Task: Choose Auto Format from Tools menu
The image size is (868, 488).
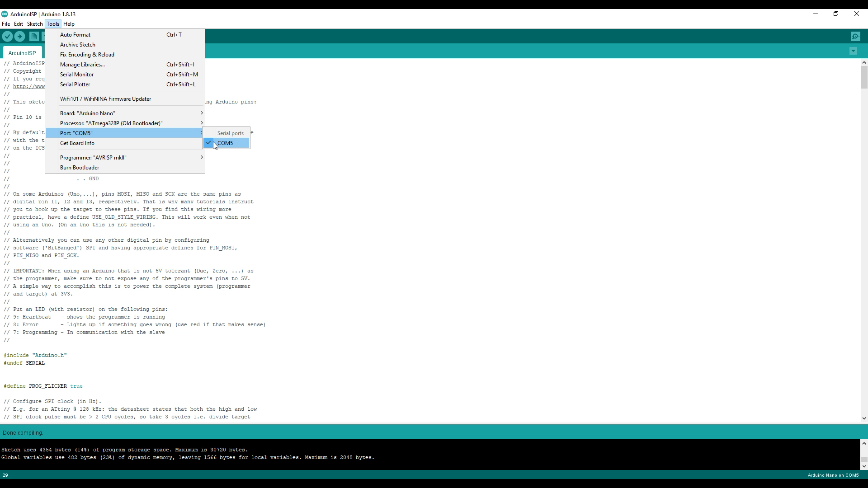Action: 75,35
